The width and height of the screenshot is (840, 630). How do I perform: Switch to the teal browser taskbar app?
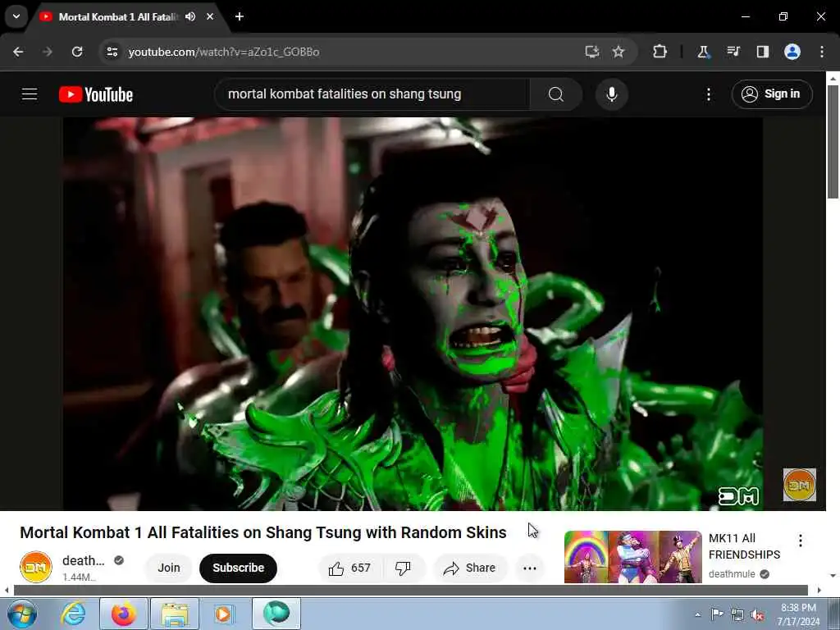coord(276,614)
